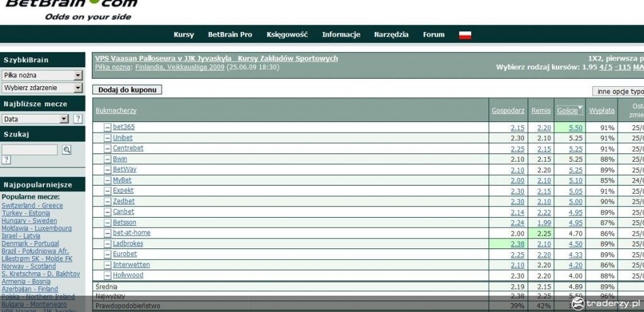The width and height of the screenshot is (644, 312).
Task: Collapse the MyBet row minus icon
Action: (108, 181)
